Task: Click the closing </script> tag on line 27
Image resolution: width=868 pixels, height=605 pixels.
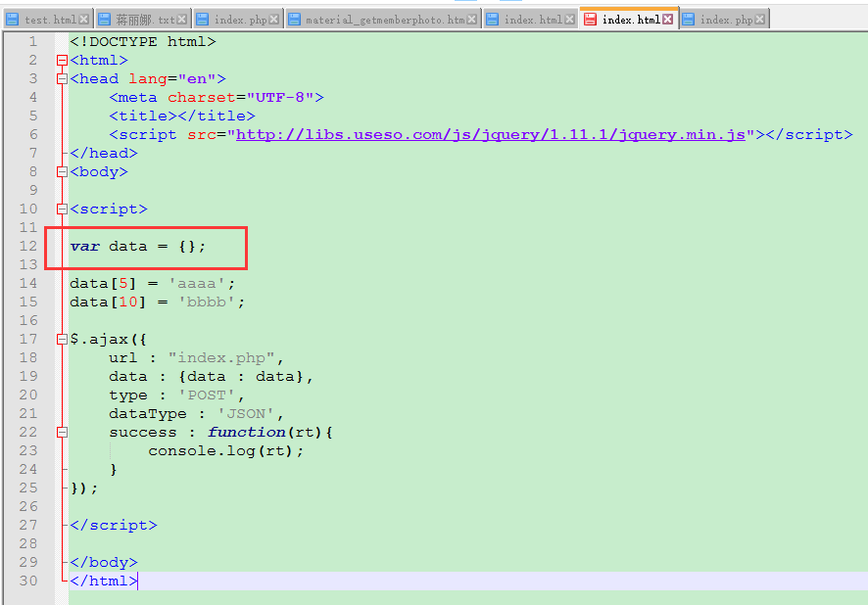Action: (114, 526)
